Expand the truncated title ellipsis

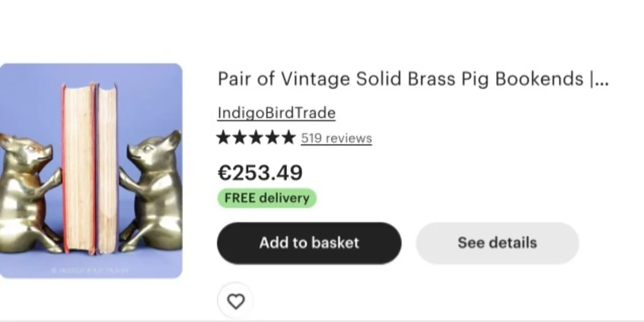pos(602,80)
